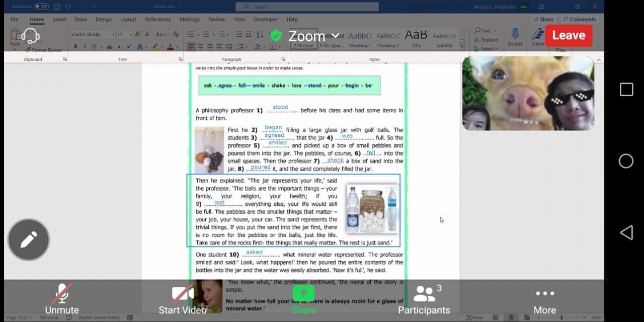Click the Undo arrow in Word
The image size is (644, 322).
pyautogui.click(x=68, y=7)
